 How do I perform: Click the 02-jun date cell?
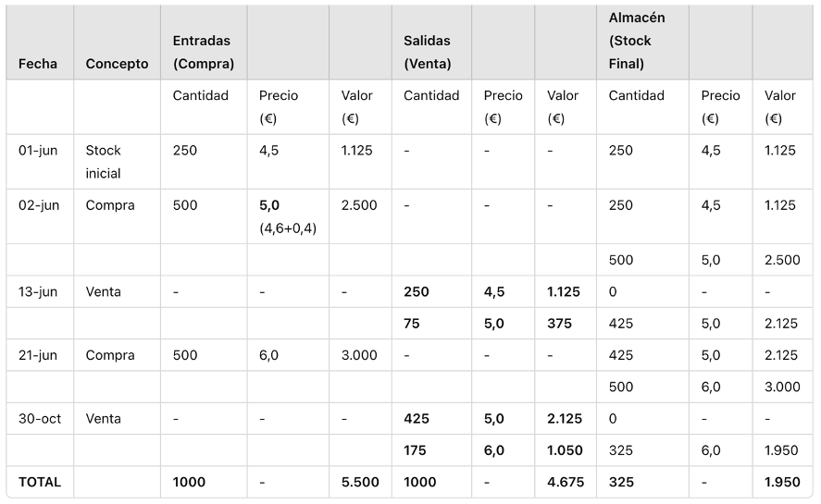(x=39, y=205)
